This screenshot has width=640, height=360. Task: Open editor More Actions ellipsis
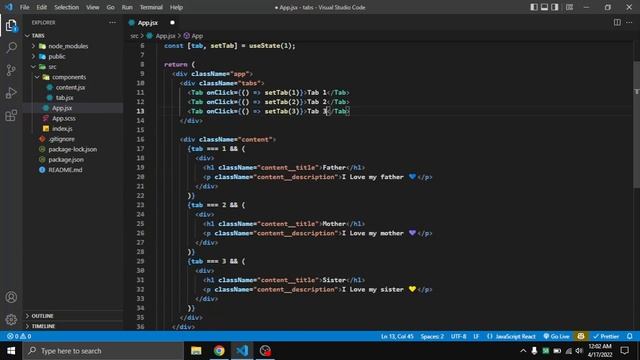coord(629,22)
